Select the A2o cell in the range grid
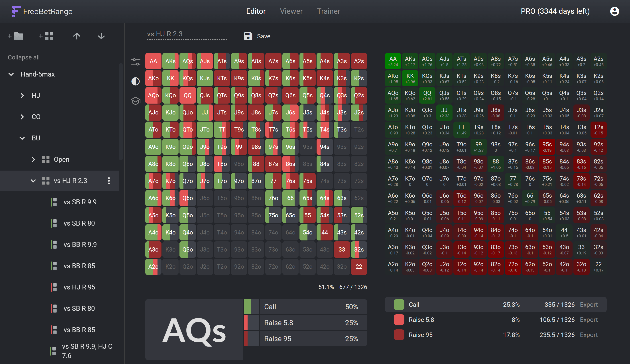 click(153, 266)
